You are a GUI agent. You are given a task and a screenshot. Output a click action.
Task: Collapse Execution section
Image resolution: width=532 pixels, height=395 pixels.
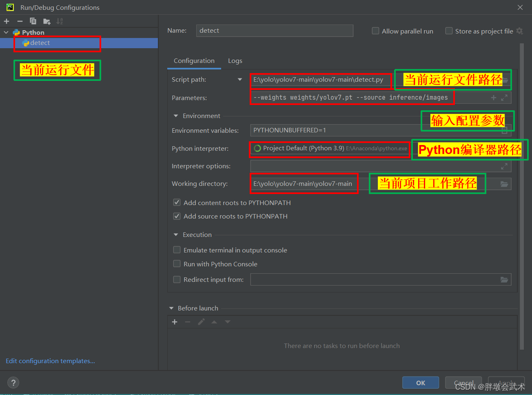(176, 235)
